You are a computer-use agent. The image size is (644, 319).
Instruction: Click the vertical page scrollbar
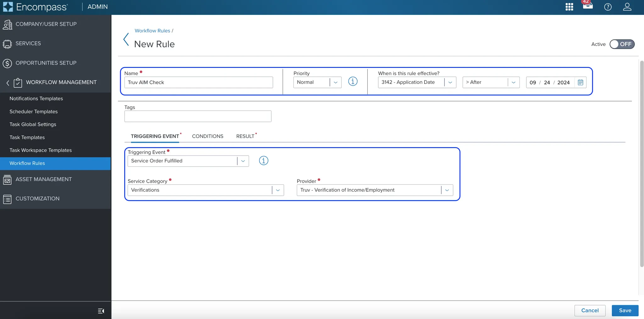coord(642,163)
